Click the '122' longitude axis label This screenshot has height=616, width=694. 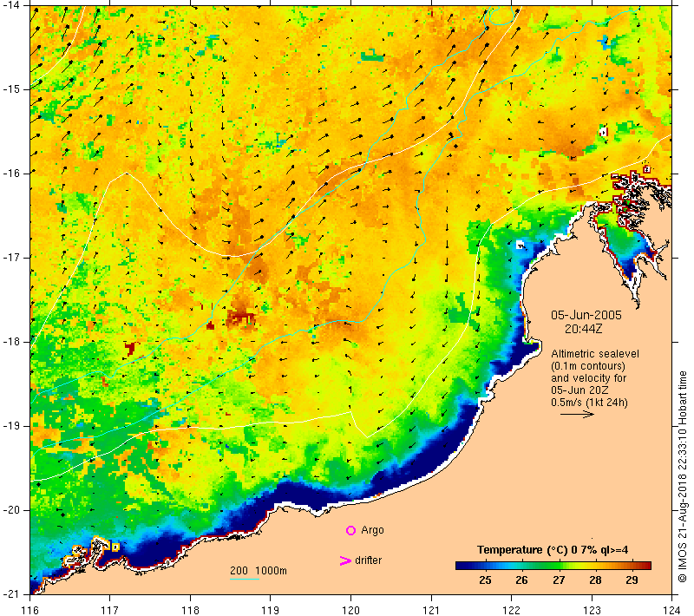click(x=511, y=610)
